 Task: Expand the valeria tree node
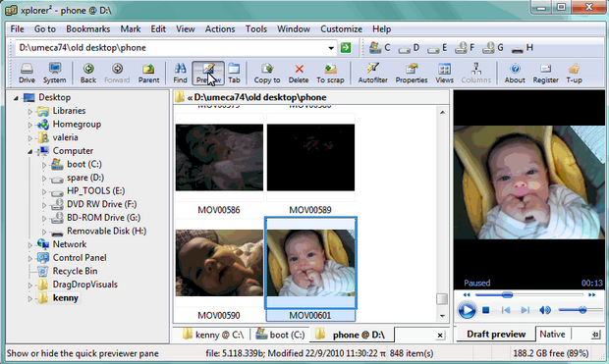pyautogui.click(x=29, y=138)
